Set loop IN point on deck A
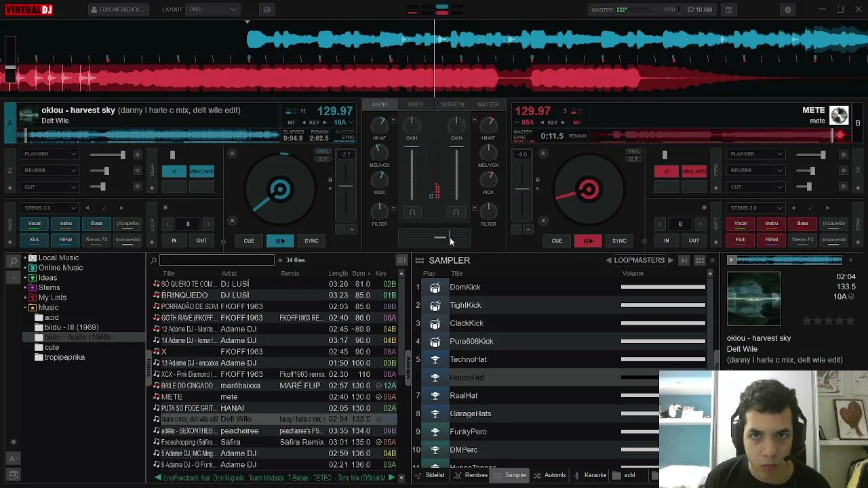The height and width of the screenshot is (488, 868). pos(174,241)
